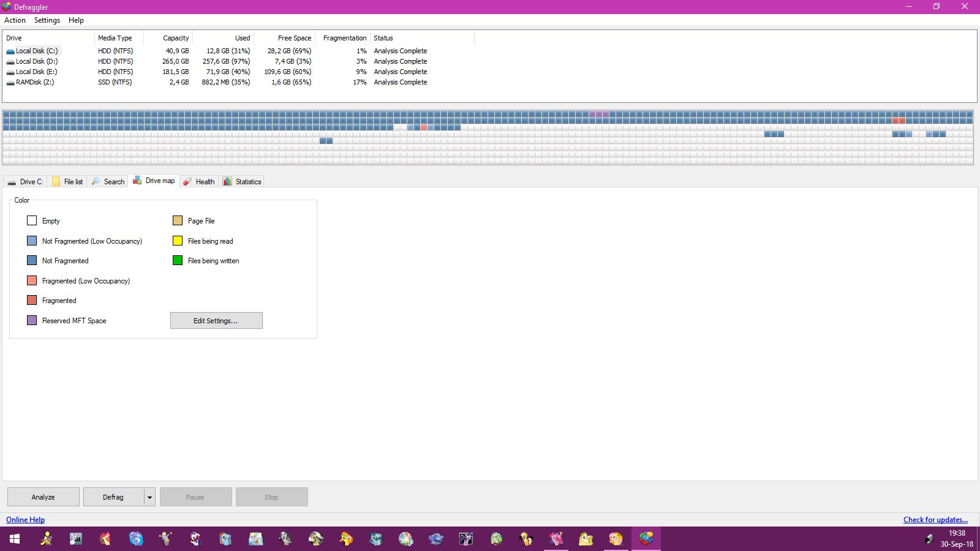Image resolution: width=980 pixels, height=551 pixels.
Task: Open the Search tab
Action: (108, 182)
